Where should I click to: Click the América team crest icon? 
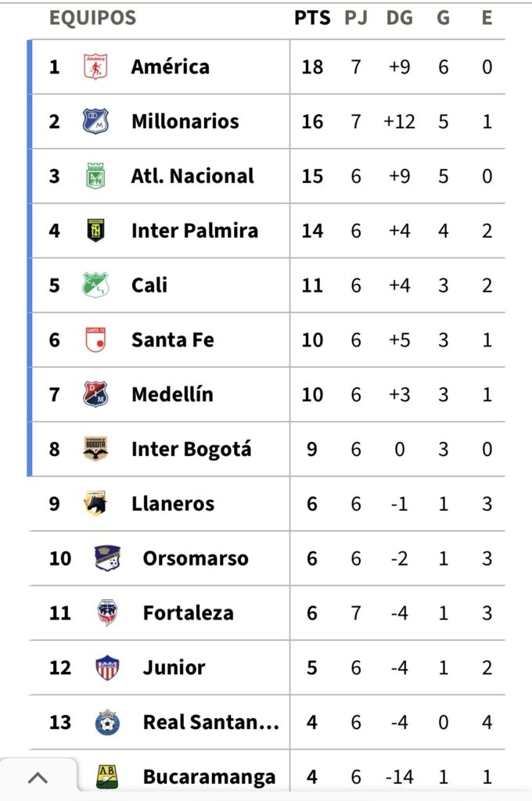(x=95, y=66)
